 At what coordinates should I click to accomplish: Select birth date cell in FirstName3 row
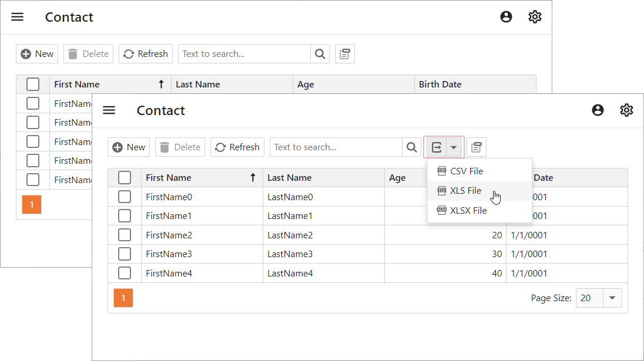click(567, 254)
